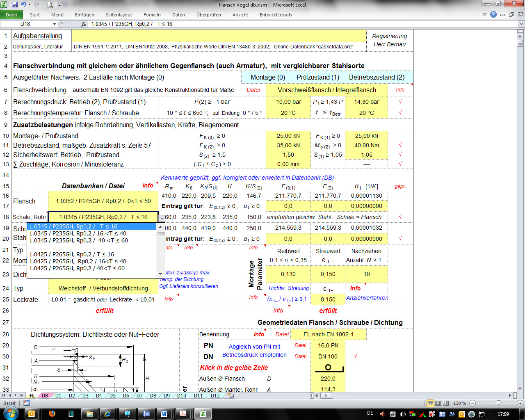Open Excel Help question mark icon
The width and height of the screenshot is (525, 420).
coord(493,14)
